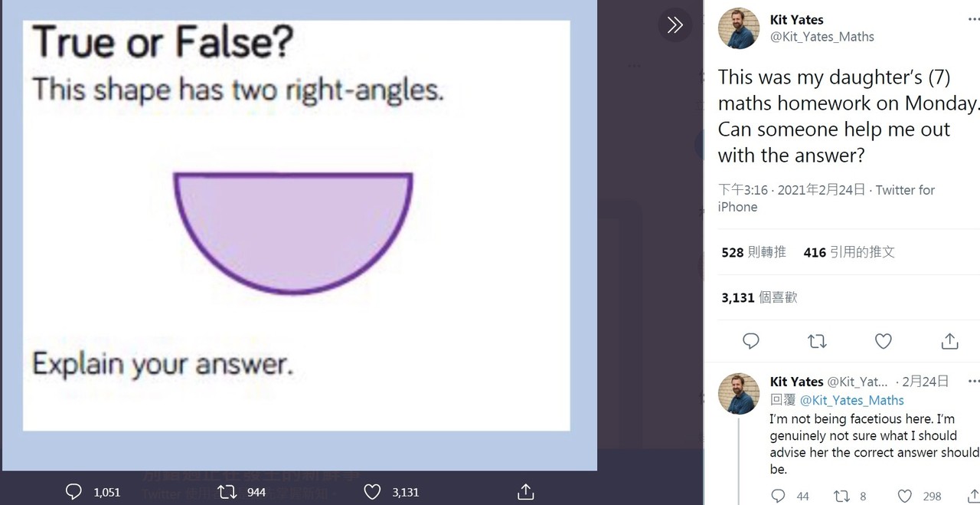Viewport: 980px width, 505px height.
Task: Retweet the reply tweet with 8 retweets
Action: click(x=841, y=497)
